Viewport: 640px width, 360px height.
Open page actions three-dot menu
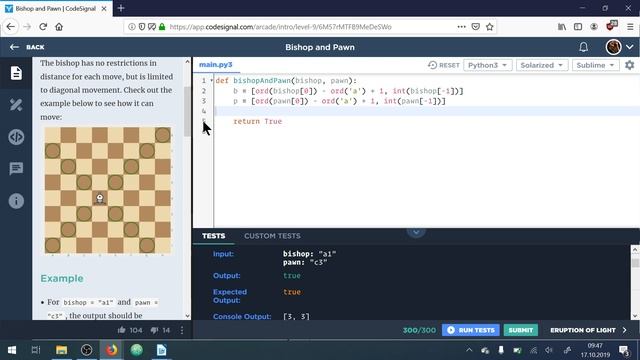pyautogui.click(x=461, y=27)
